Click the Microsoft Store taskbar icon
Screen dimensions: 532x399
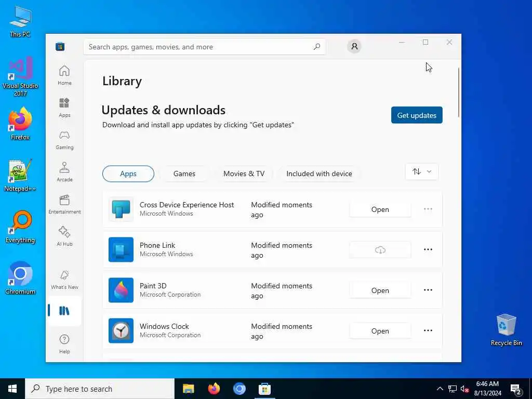[x=264, y=389]
